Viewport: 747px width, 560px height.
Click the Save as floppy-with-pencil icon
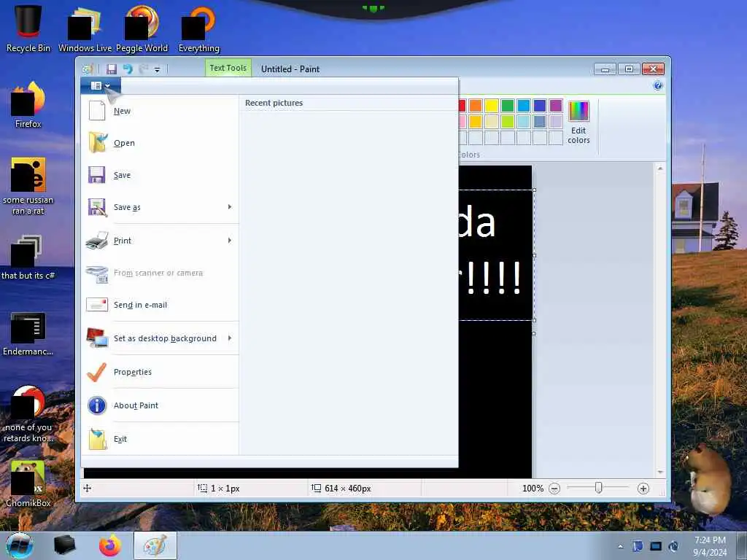click(97, 207)
